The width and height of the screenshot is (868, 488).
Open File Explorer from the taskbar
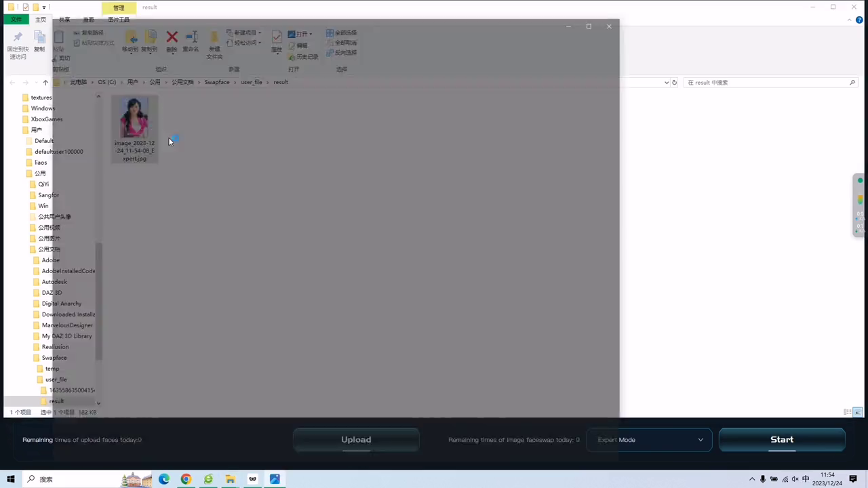[231, 479]
